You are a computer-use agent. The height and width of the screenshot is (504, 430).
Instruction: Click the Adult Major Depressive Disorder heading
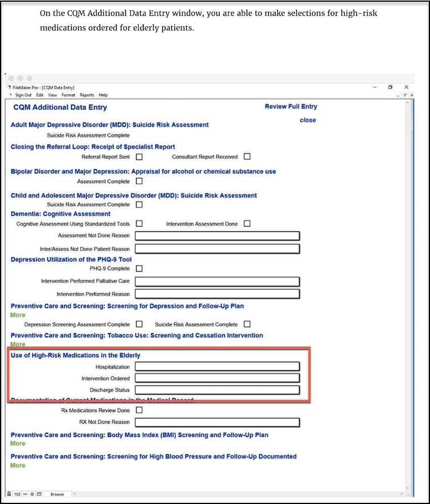[109, 125]
